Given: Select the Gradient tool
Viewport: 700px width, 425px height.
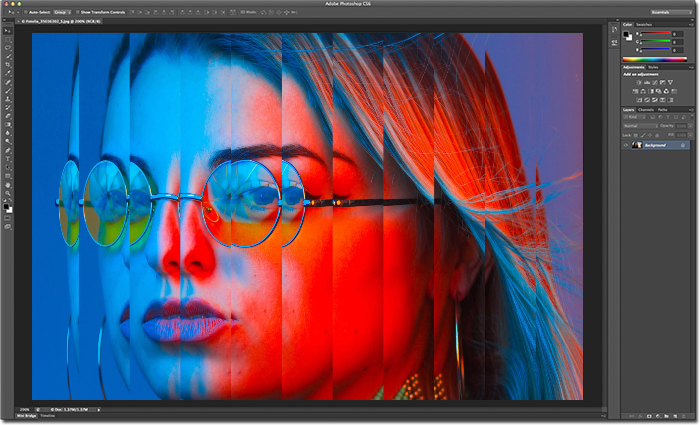Looking at the screenshot, I should tap(8, 125).
